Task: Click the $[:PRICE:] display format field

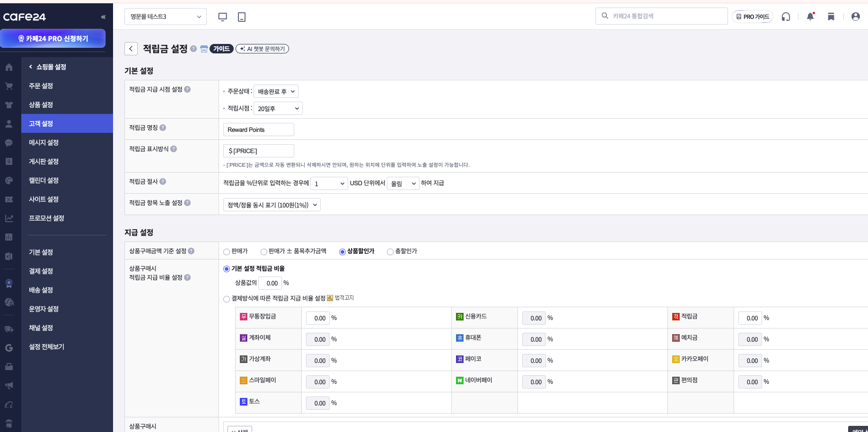Action: pyautogui.click(x=259, y=151)
